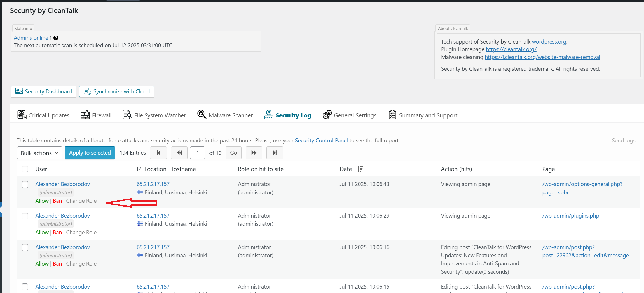
Task: Click the help question mark beside Admins online
Action: click(x=56, y=38)
